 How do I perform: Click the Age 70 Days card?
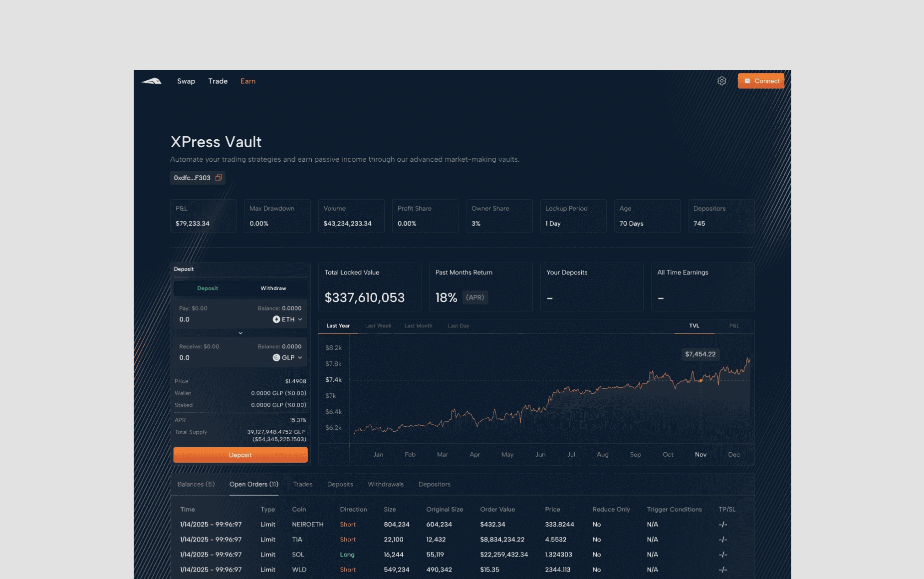[x=647, y=216]
